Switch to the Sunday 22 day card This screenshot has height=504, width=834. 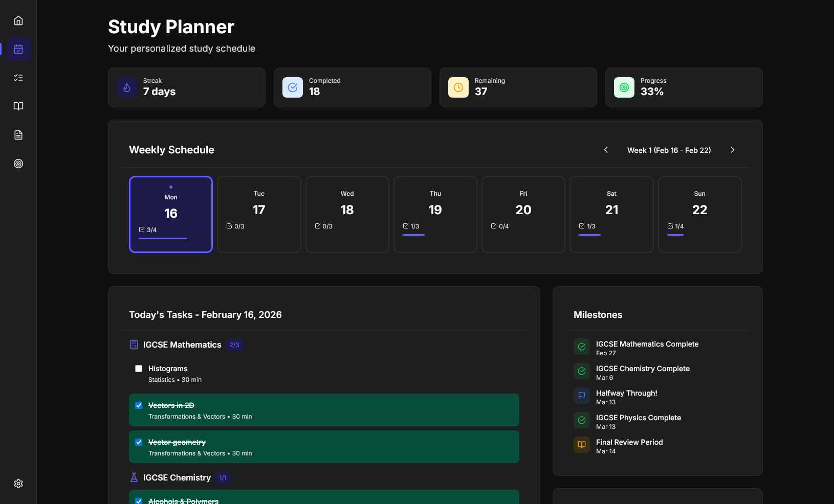pyautogui.click(x=699, y=214)
